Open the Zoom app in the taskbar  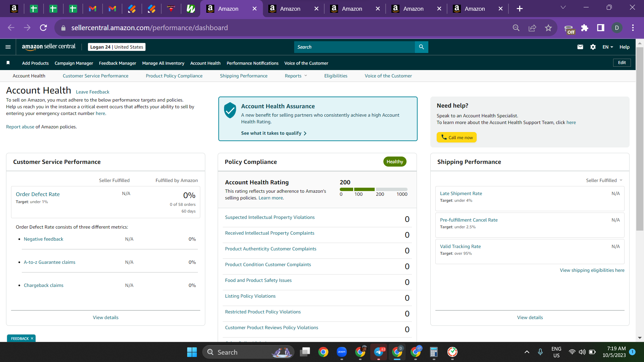click(x=342, y=352)
